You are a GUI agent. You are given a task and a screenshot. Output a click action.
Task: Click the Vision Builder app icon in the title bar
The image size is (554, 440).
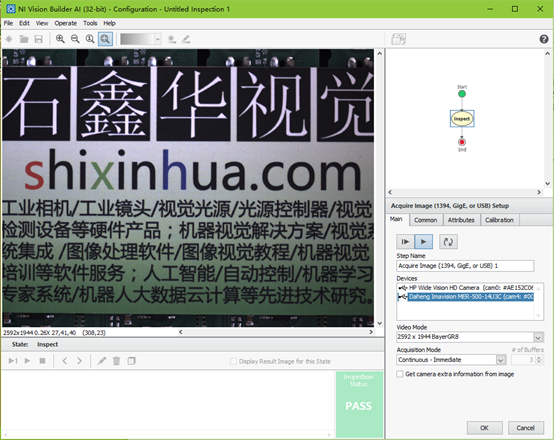click(x=11, y=9)
